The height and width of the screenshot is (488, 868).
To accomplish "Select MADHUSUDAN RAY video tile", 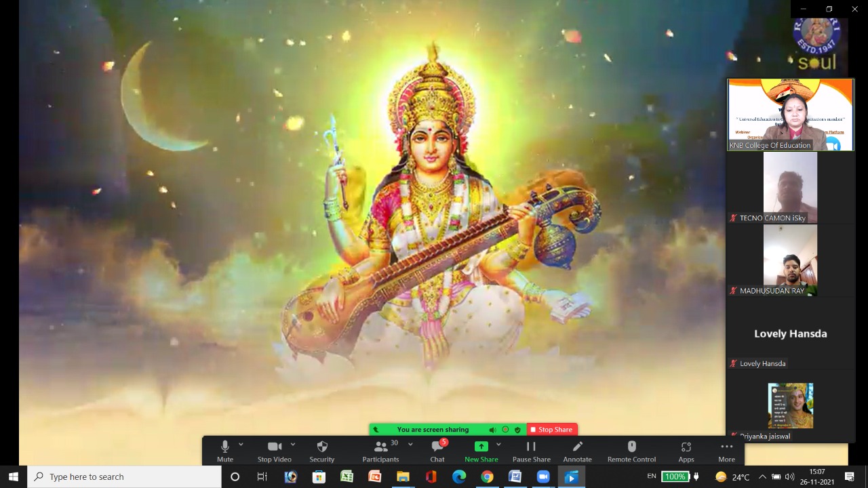I will [791, 260].
